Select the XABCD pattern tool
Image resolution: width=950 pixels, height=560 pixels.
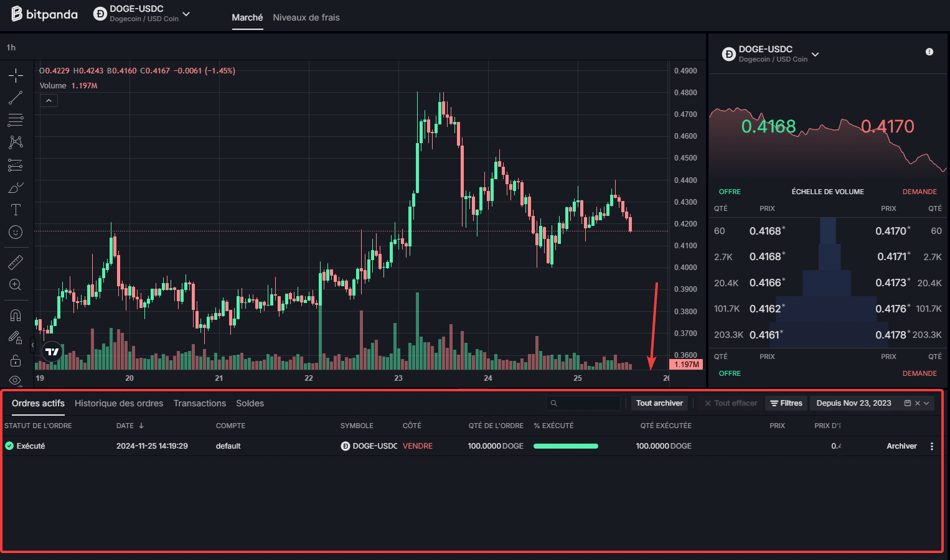(16, 142)
